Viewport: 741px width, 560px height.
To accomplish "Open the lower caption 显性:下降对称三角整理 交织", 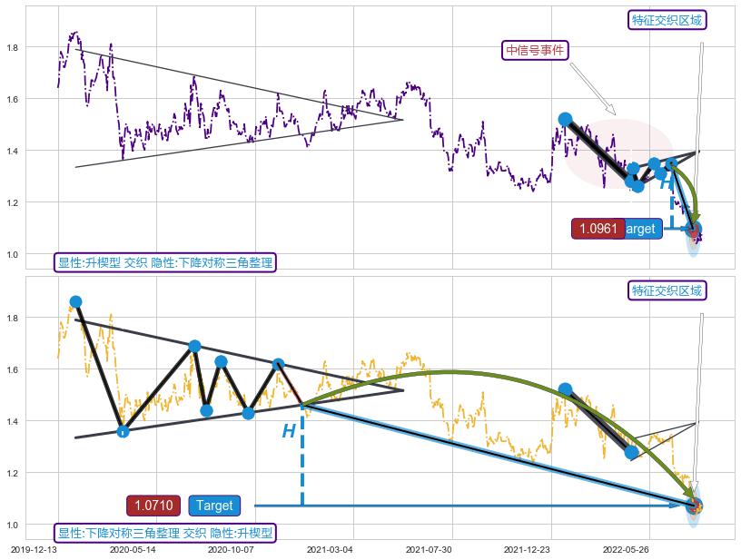I will coord(164,533).
